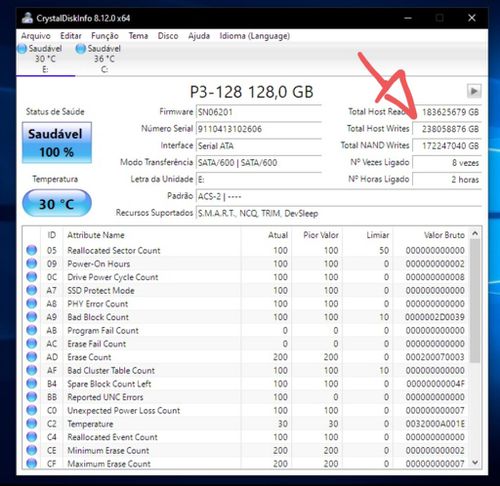Open the Arquivo menu
This screenshot has width=500, height=486.
pyautogui.click(x=36, y=36)
